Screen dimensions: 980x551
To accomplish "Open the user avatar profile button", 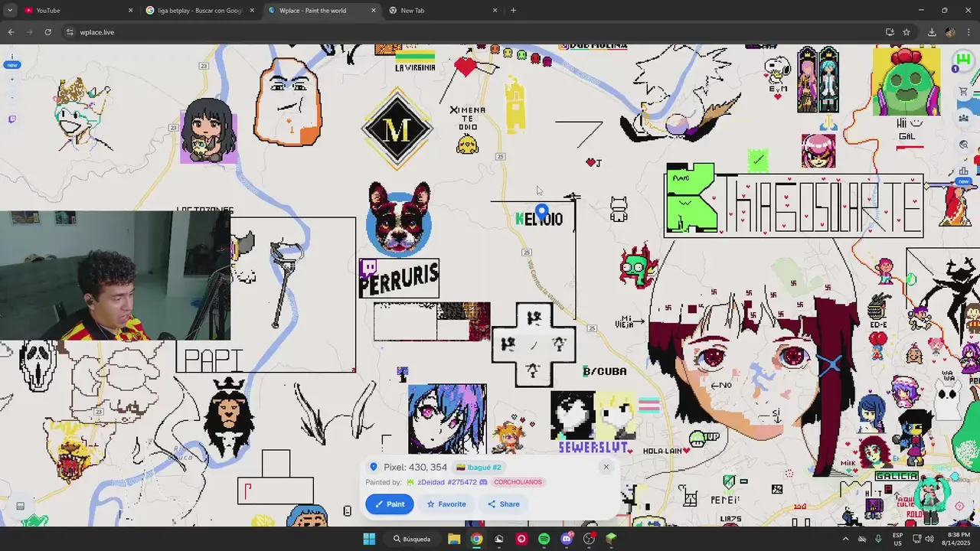I will pos(962,60).
